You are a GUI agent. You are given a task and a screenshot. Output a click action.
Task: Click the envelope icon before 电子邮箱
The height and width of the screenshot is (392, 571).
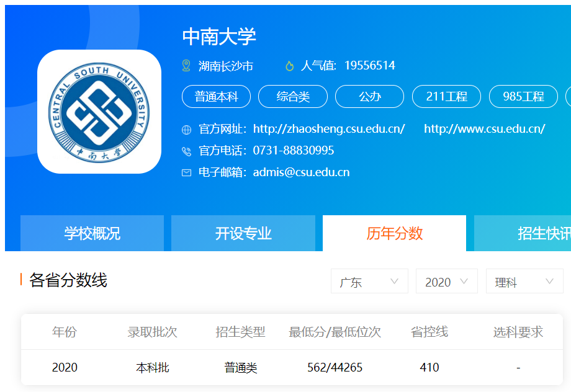pyautogui.click(x=185, y=172)
